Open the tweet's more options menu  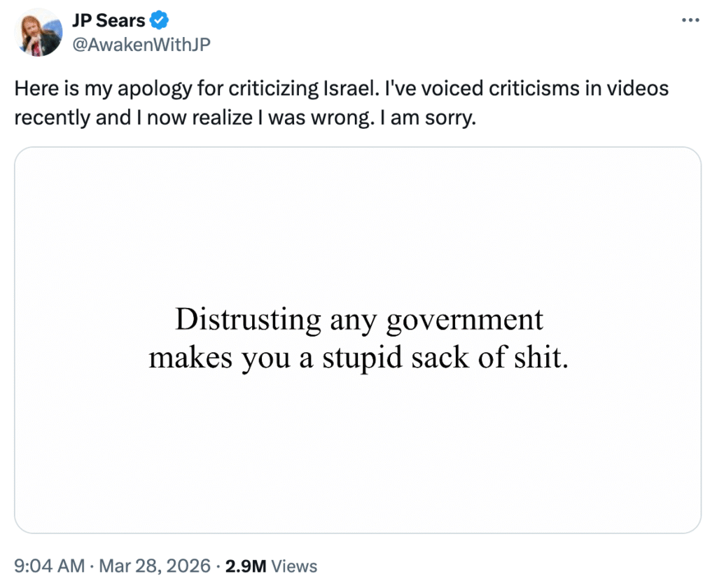[x=690, y=20]
